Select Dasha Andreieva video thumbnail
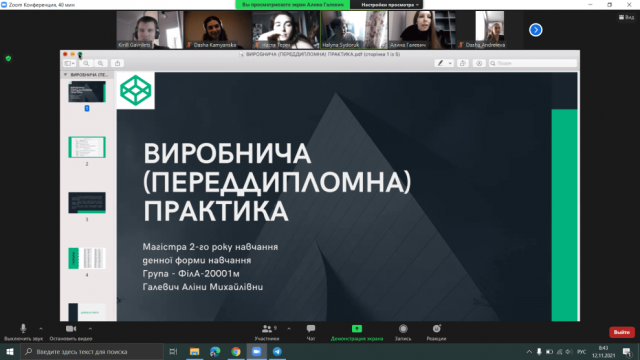640x360 pixels. click(490, 30)
